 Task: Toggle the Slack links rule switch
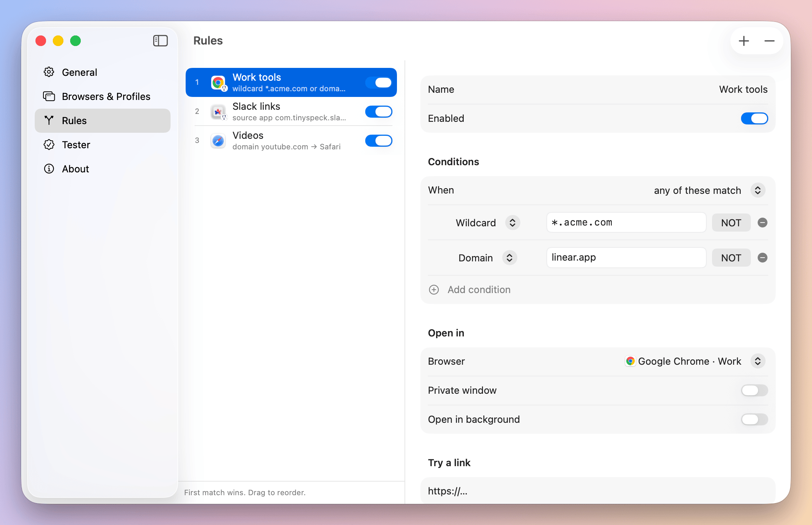point(379,112)
